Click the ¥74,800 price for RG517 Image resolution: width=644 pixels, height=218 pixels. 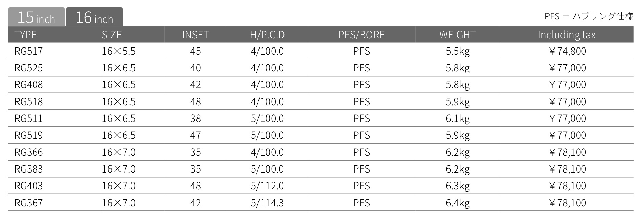tap(567, 51)
